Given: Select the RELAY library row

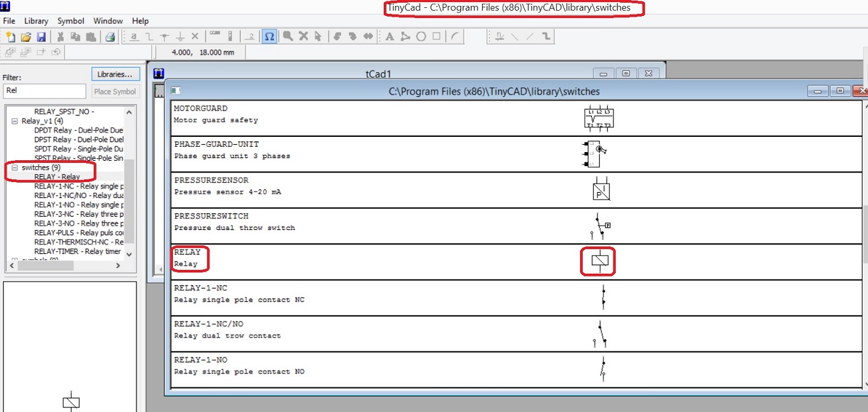Looking at the screenshot, I should 516,262.
